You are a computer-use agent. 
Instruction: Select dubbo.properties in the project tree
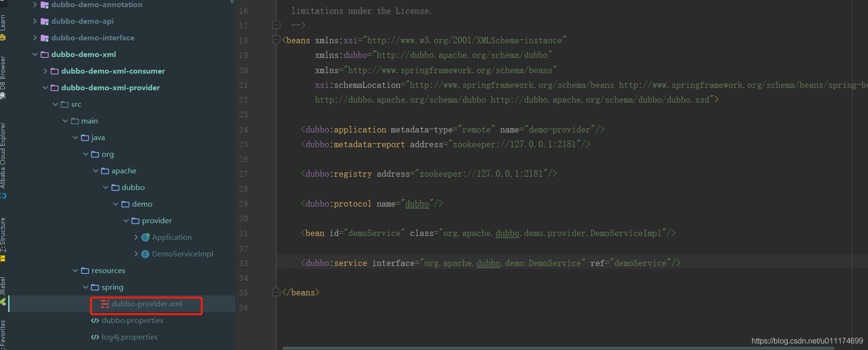[133, 321]
